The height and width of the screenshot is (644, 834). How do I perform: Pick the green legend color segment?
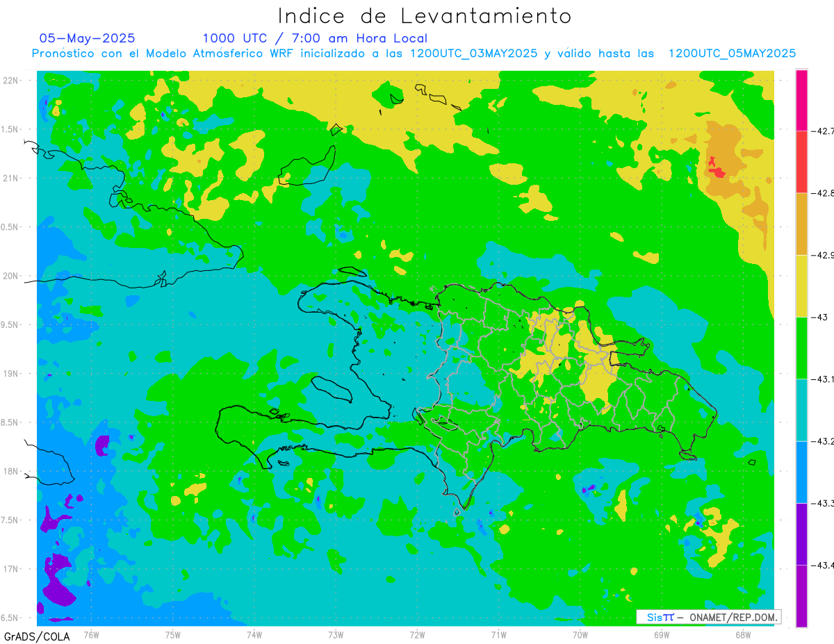[801, 347]
